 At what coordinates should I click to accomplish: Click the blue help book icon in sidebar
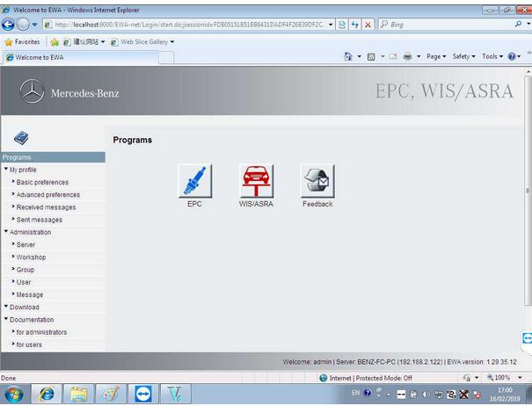[x=21, y=138]
